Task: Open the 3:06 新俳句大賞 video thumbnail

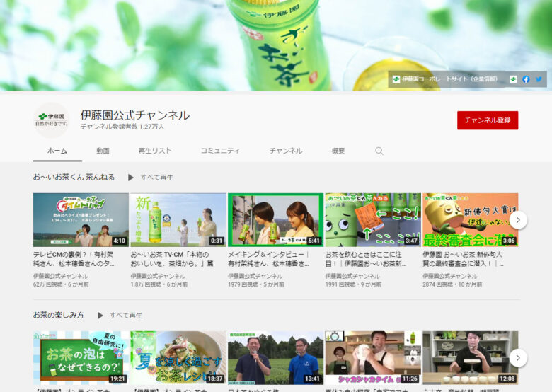Action: tap(471, 220)
